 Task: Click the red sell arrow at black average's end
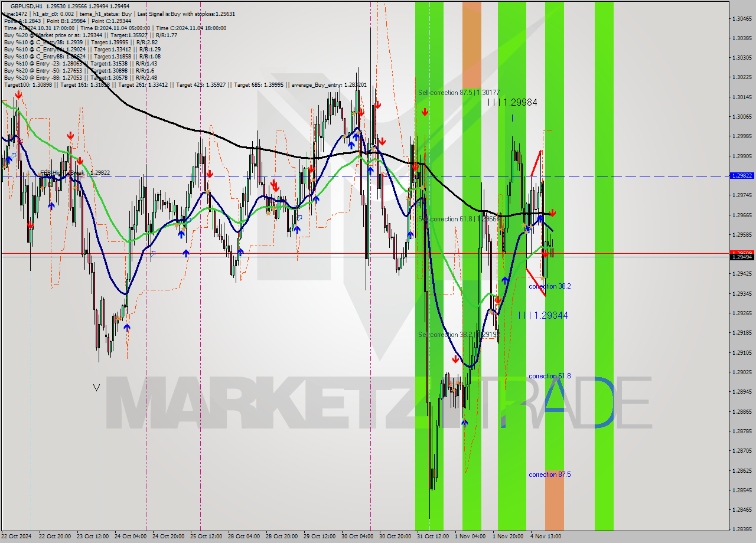point(552,212)
